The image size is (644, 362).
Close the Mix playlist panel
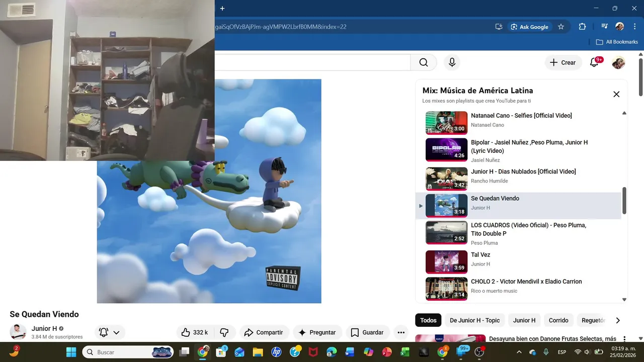616,94
